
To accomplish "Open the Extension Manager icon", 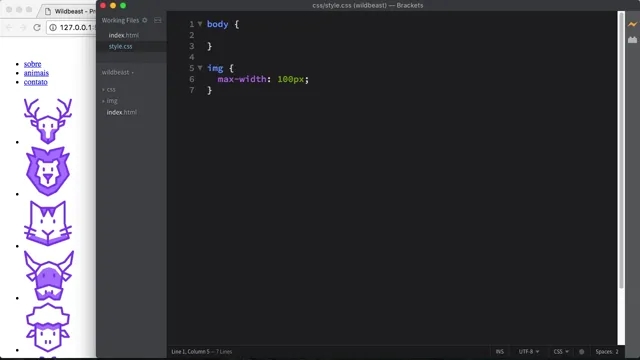I will click(632, 40).
